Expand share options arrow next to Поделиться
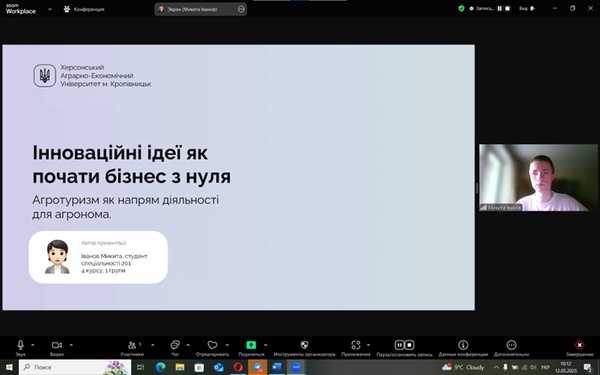 click(265, 345)
